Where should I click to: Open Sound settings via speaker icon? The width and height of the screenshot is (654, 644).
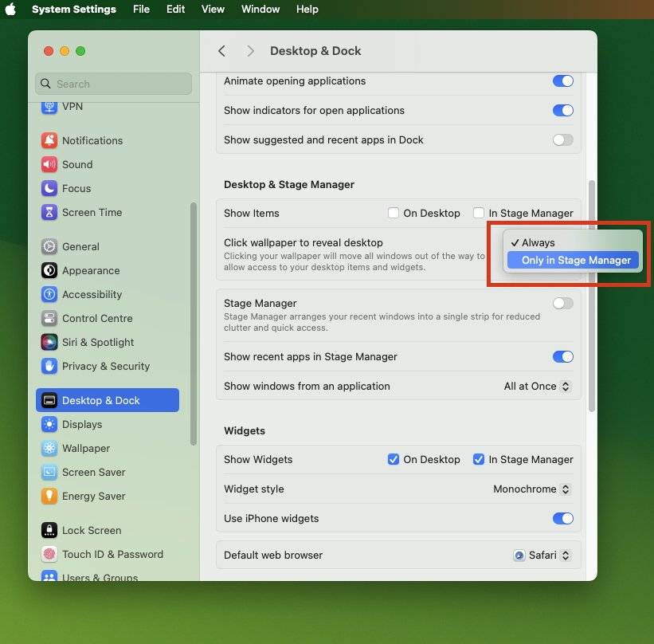click(x=49, y=164)
